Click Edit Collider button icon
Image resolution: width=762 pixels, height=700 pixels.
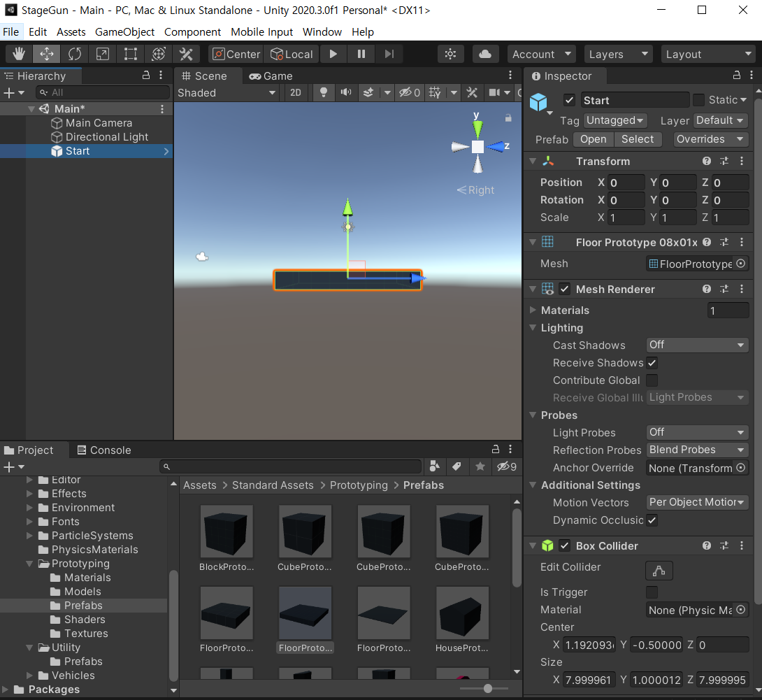659,571
